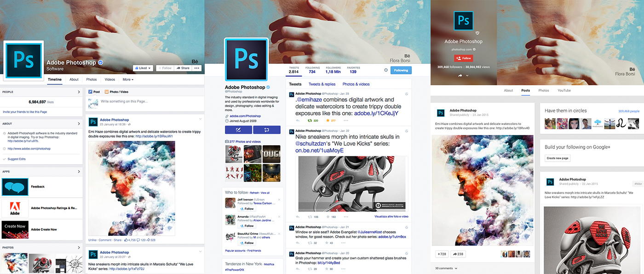Retweet the Nike sneakers tweet showing 106
The height and width of the screenshot is (274, 644).
point(310,217)
